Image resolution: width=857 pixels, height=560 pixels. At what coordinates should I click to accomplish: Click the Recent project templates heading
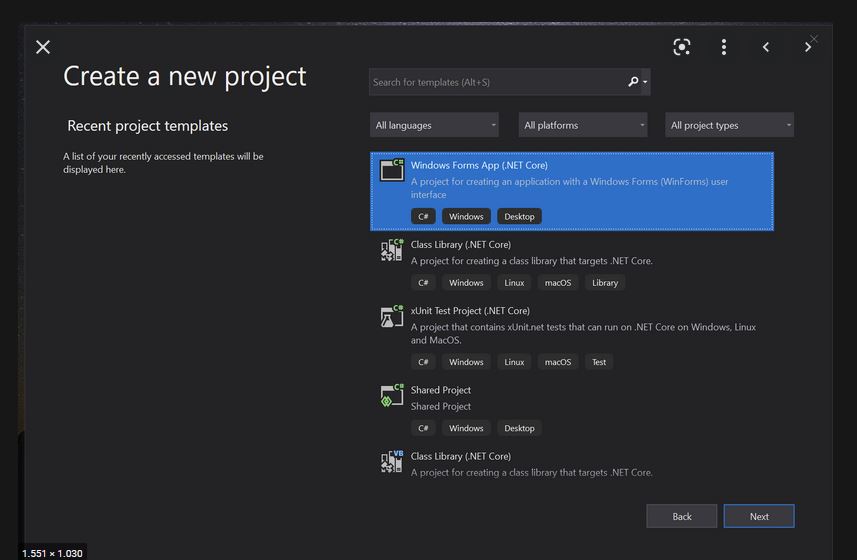[148, 126]
